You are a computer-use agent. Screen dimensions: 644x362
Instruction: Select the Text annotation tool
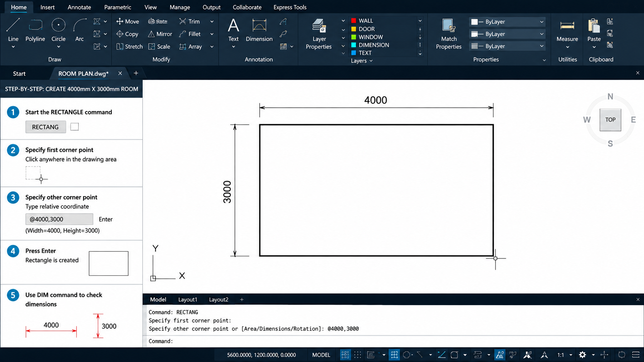pos(233,30)
